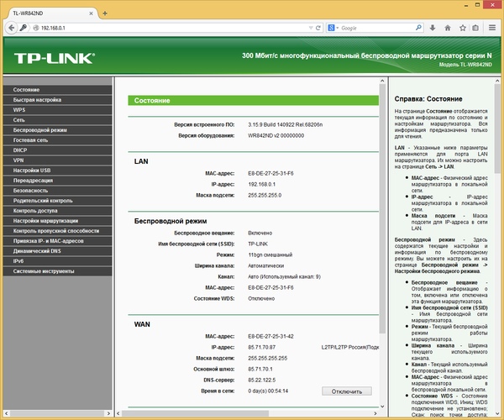Reload the page using the refresh icon
This screenshot has height=420, width=504.
point(317,28)
